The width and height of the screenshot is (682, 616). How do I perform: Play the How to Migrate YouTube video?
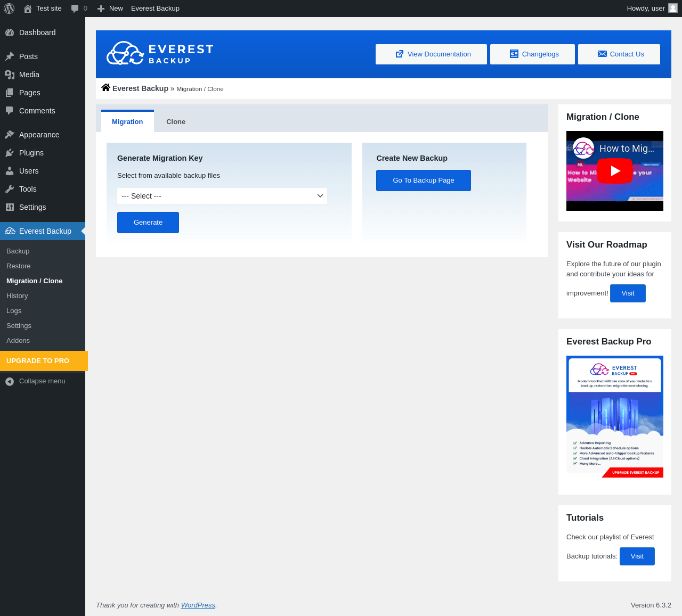[x=614, y=171]
